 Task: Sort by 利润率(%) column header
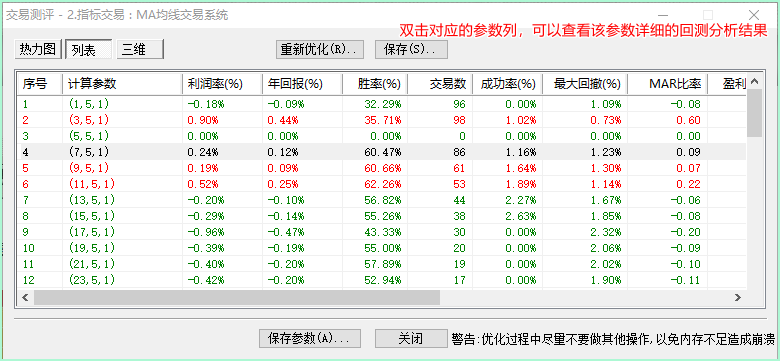[x=222, y=84]
